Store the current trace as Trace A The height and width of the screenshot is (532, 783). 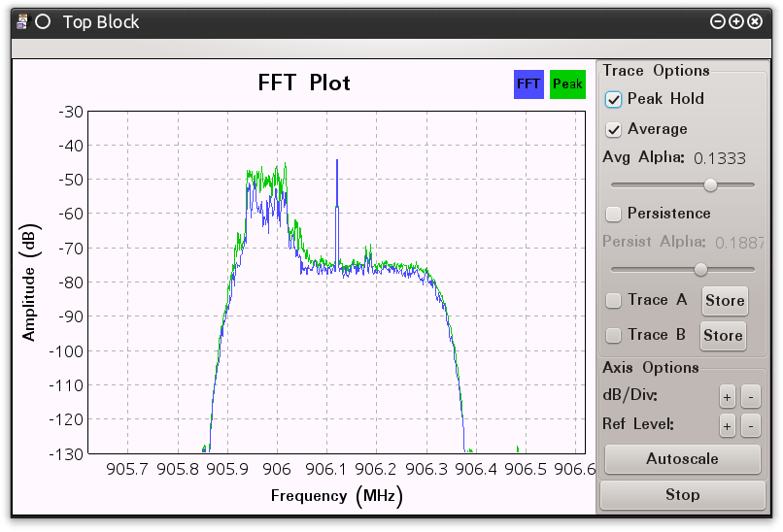click(x=724, y=300)
